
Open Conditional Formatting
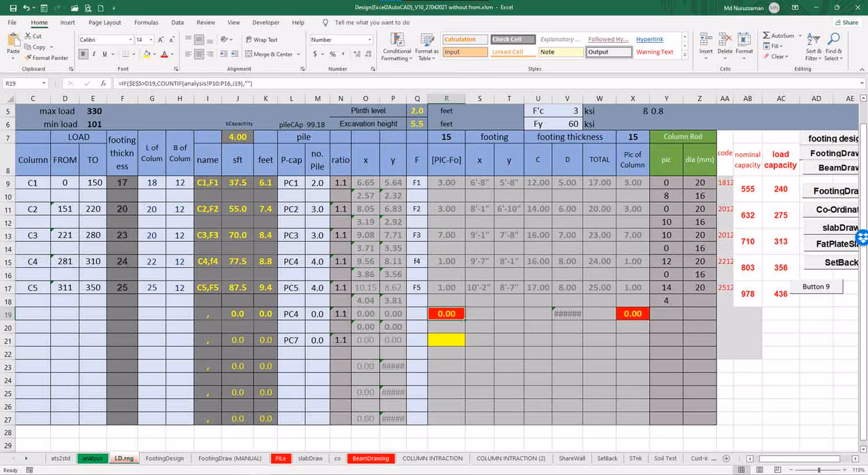(397, 47)
